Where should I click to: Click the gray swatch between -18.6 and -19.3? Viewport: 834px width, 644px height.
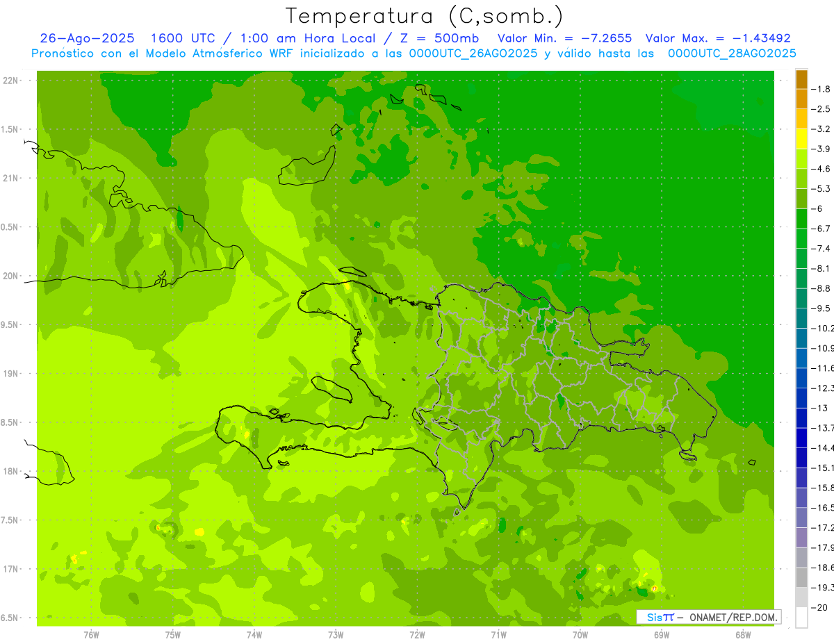801,577
